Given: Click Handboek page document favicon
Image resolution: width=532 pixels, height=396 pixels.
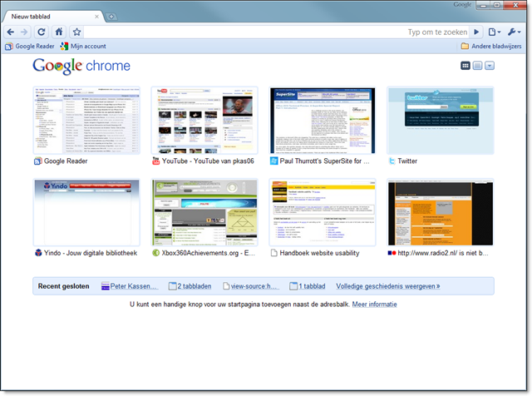Looking at the screenshot, I should [273, 253].
